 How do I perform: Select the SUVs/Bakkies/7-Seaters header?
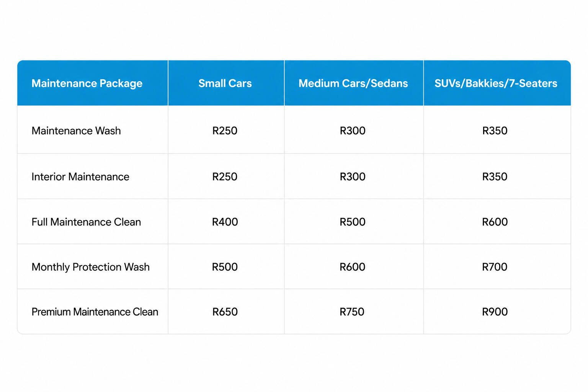[x=496, y=83]
